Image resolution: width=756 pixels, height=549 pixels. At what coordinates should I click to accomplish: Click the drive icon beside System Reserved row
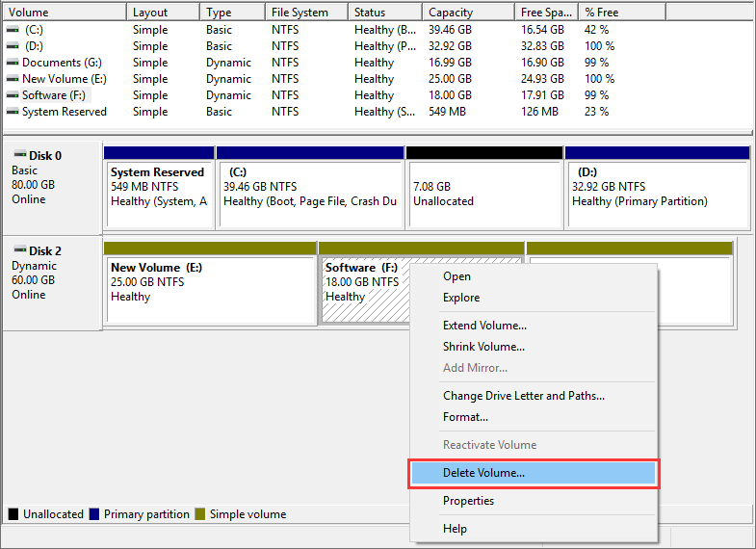[x=13, y=112]
